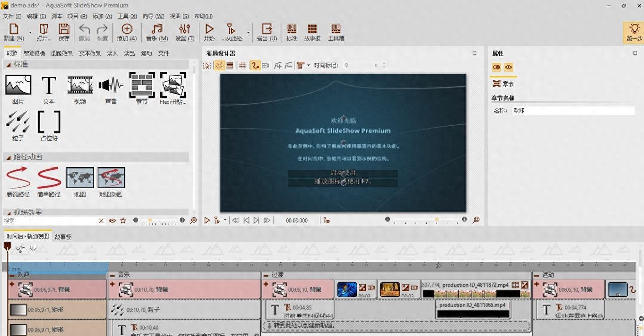Adjust the layout designer zoom slider
This screenshot has width=644, height=336.
426,220
